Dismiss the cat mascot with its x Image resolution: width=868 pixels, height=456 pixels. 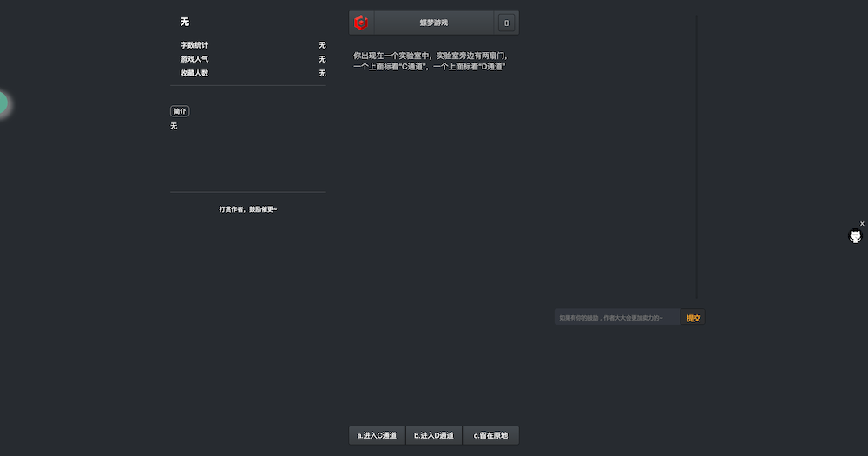click(862, 224)
